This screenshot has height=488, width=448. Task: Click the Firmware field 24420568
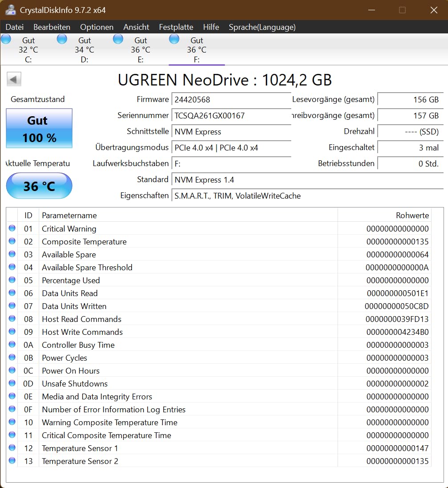pos(231,100)
